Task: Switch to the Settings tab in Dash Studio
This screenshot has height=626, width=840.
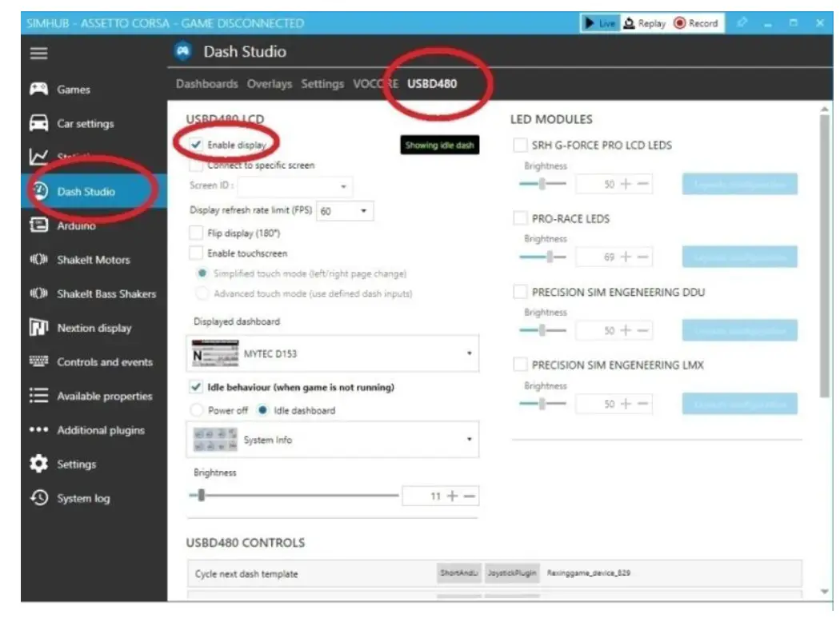Action: 322,83
